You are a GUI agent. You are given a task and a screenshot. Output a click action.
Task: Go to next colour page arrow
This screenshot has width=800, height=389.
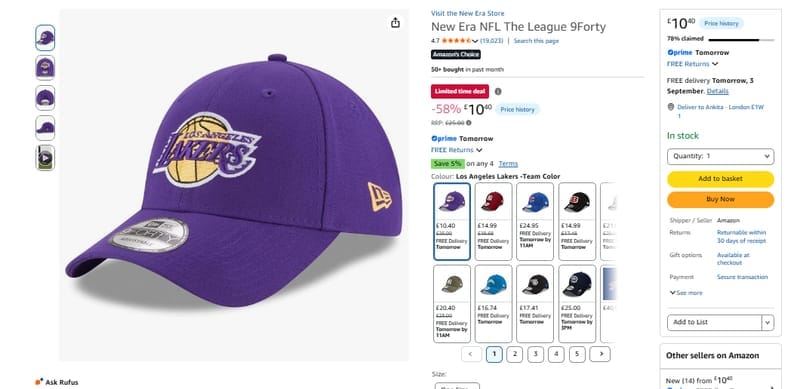pos(600,354)
